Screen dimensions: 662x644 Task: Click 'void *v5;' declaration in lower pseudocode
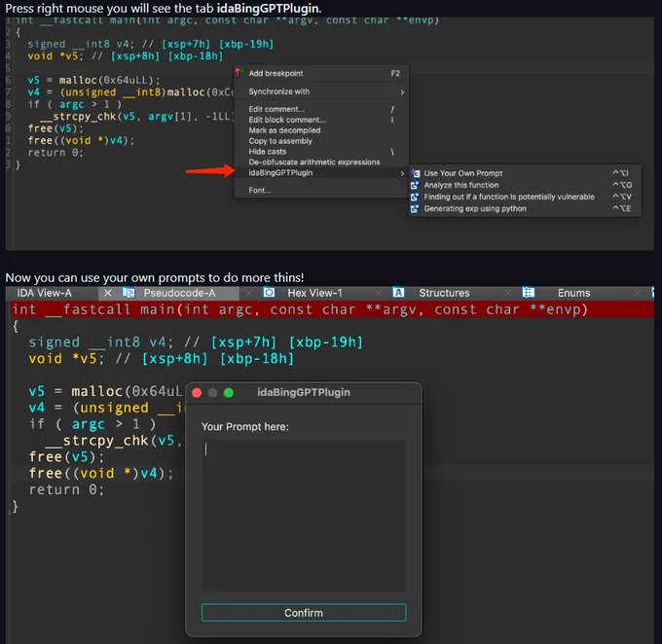(66, 359)
